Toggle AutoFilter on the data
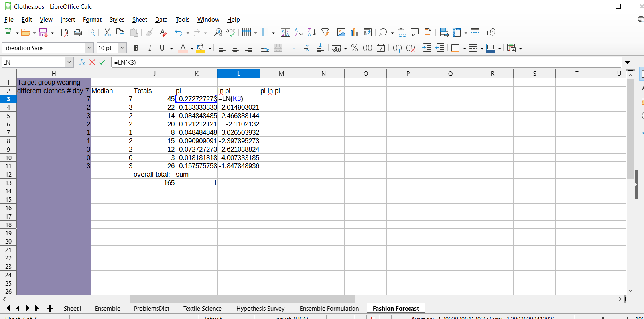The height and width of the screenshot is (319, 644). click(325, 33)
